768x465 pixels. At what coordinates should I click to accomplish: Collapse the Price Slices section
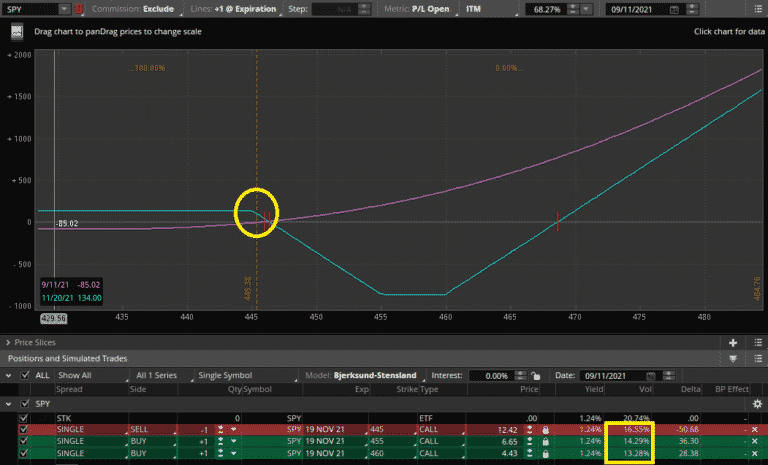(9, 342)
